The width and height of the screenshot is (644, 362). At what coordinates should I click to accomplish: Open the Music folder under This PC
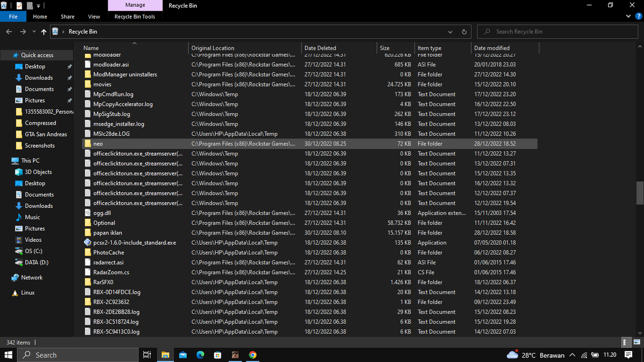tap(32, 217)
